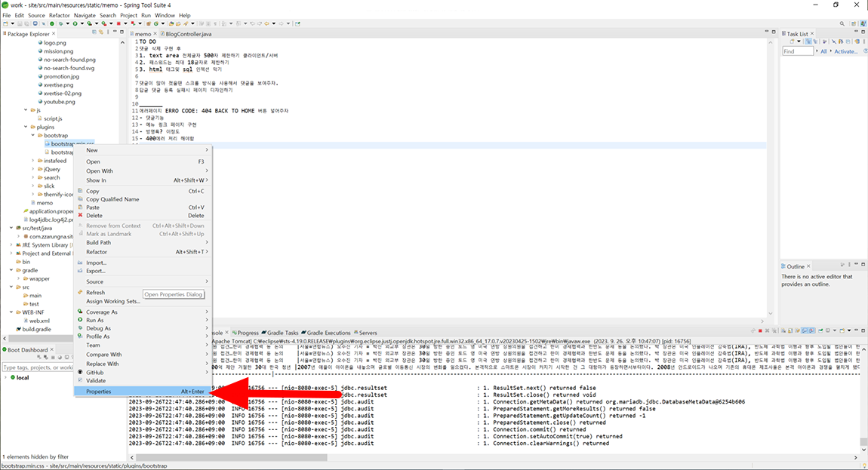Click the New Java Package toolbar icon
The height and width of the screenshot is (470, 868).
(x=149, y=24)
